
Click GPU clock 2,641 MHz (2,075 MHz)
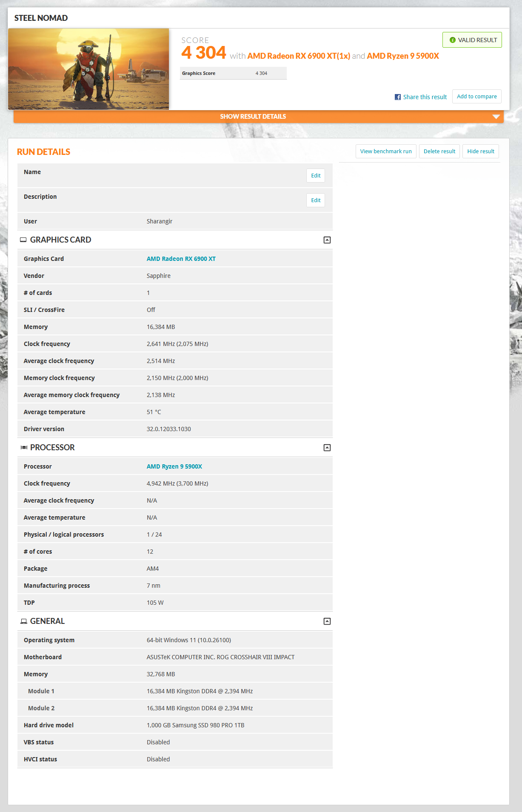click(x=177, y=344)
